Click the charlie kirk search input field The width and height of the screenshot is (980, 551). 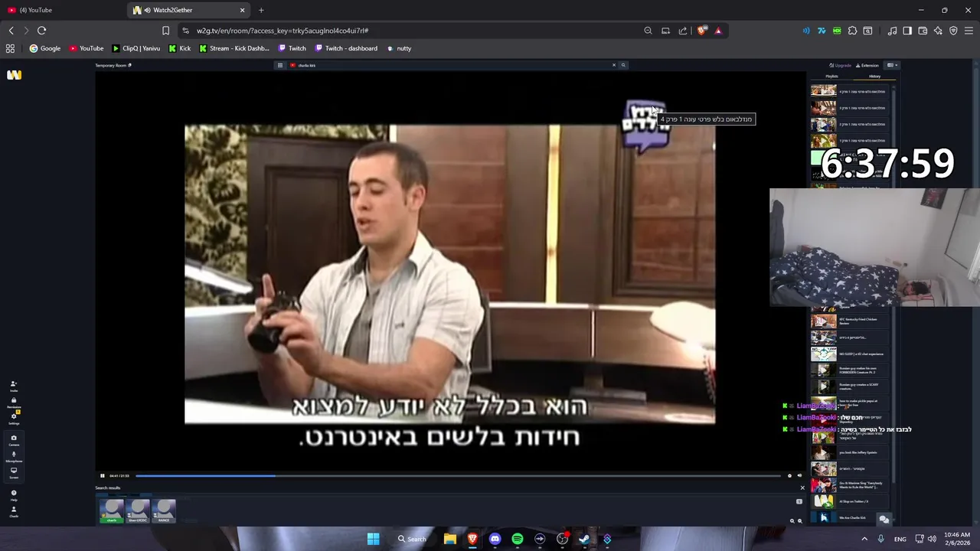(x=452, y=65)
